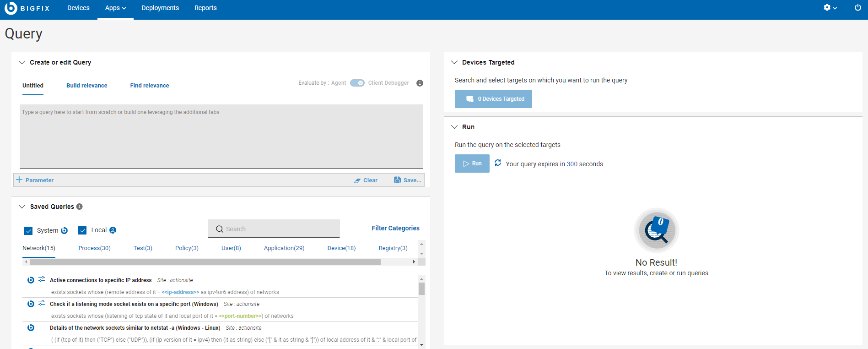Open the Apps dropdown menu
The height and width of the screenshot is (349, 868).
pos(115,8)
